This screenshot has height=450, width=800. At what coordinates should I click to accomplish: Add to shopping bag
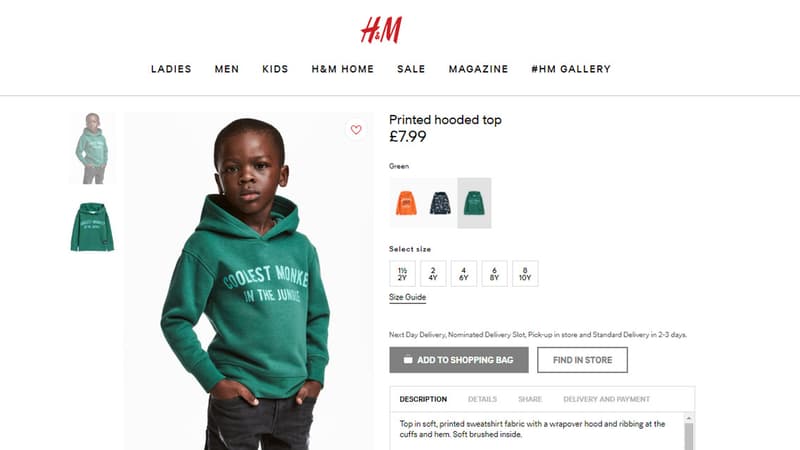(459, 360)
